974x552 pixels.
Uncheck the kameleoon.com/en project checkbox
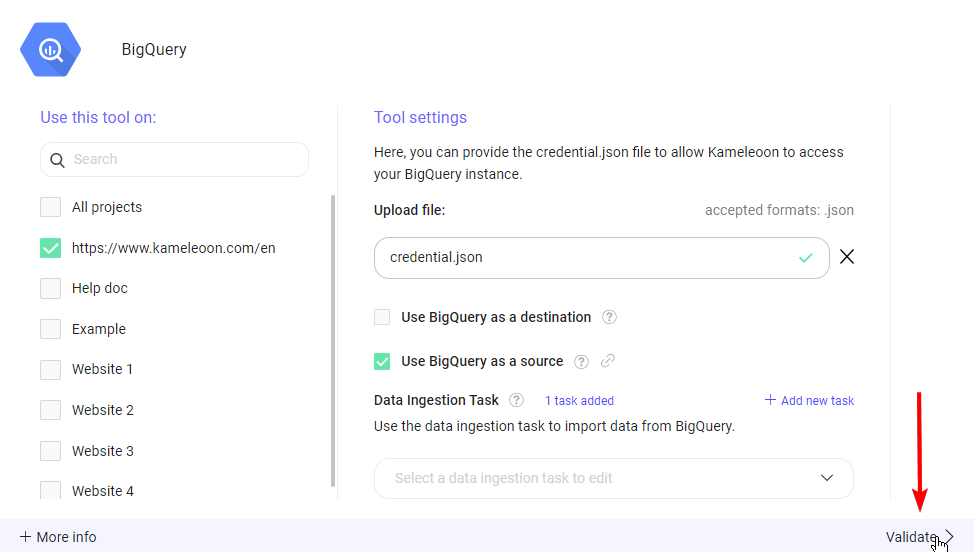coord(50,248)
